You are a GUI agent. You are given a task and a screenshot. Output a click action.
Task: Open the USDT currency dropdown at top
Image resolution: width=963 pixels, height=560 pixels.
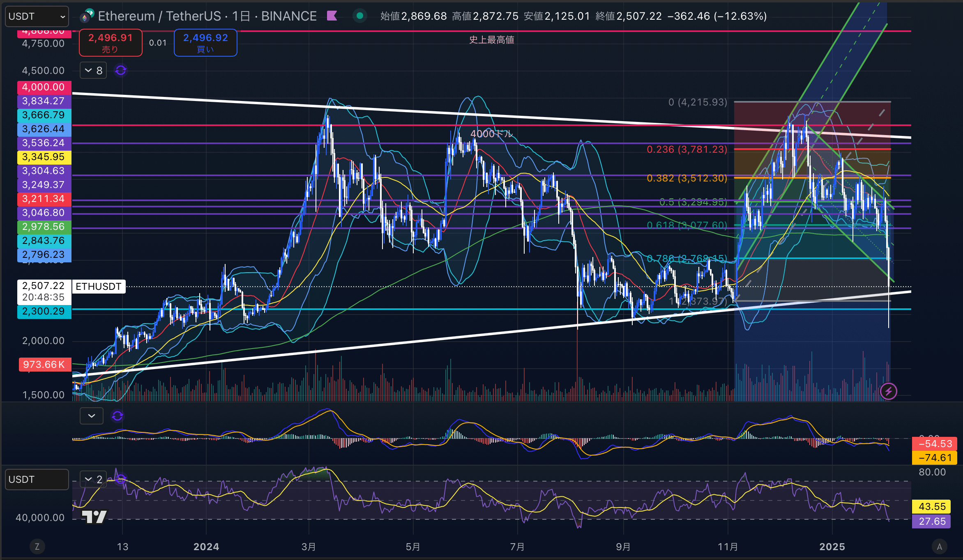tap(37, 16)
